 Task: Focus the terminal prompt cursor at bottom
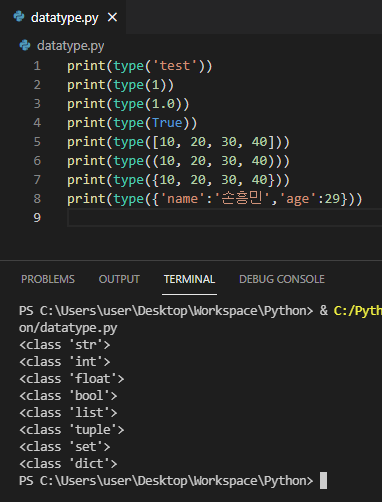point(323,481)
